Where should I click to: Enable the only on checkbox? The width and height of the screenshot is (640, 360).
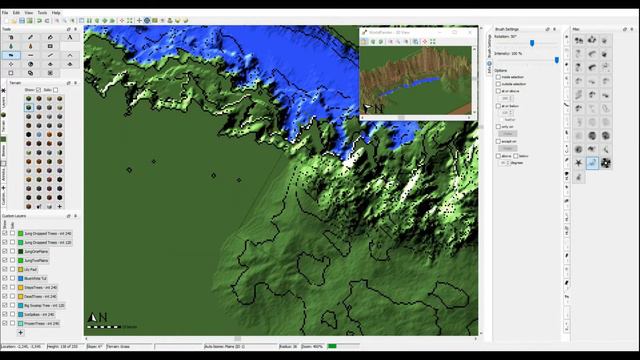click(x=498, y=127)
